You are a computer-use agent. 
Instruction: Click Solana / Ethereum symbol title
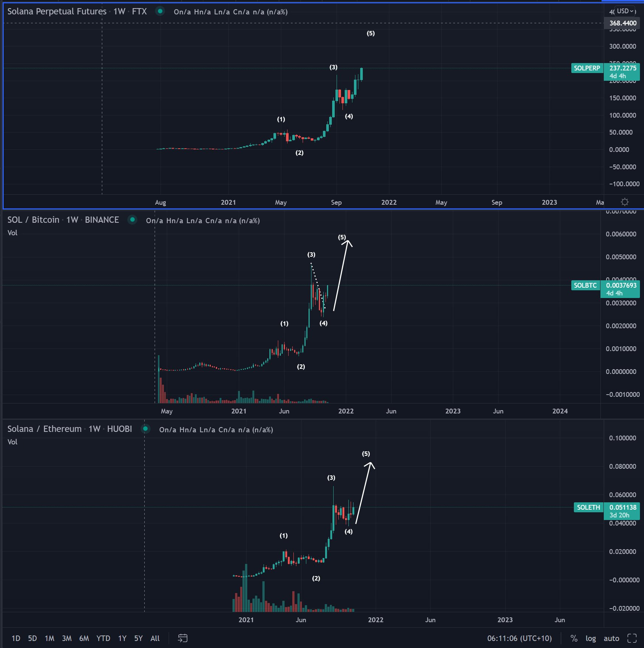point(44,429)
